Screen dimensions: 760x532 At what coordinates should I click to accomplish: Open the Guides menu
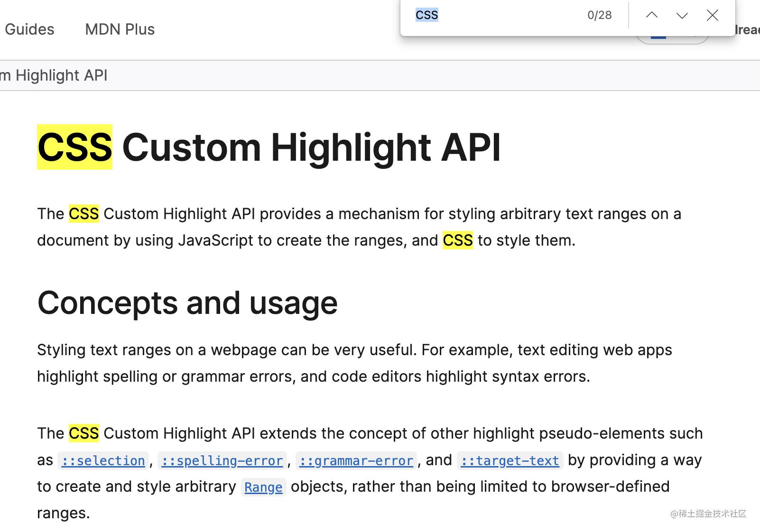(29, 29)
